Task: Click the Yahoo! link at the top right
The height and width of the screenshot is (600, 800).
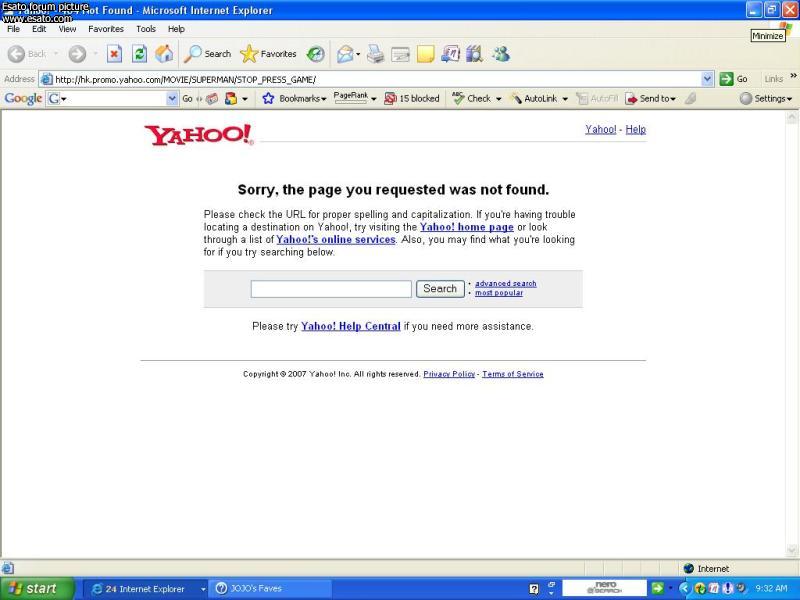Action: click(x=601, y=130)
